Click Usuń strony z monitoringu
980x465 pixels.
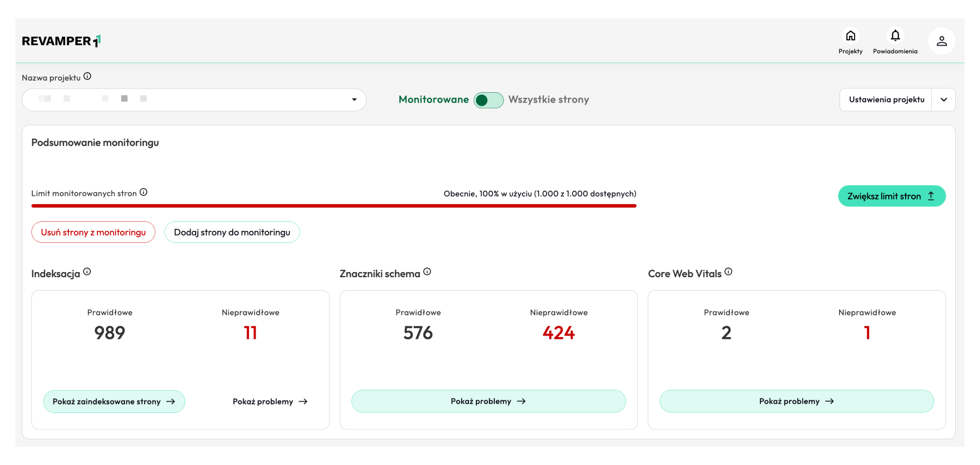click(x=93, y=232)
